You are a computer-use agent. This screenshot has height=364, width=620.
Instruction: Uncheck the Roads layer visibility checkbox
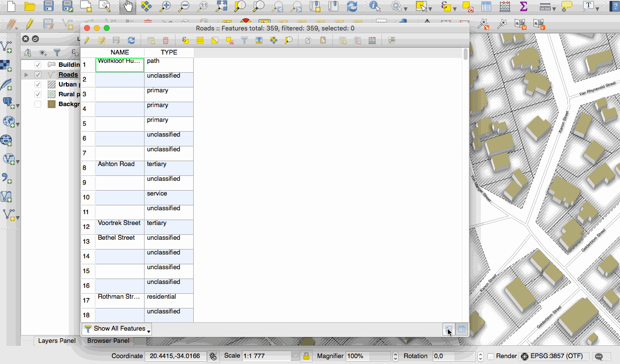[x=38, y=75]
